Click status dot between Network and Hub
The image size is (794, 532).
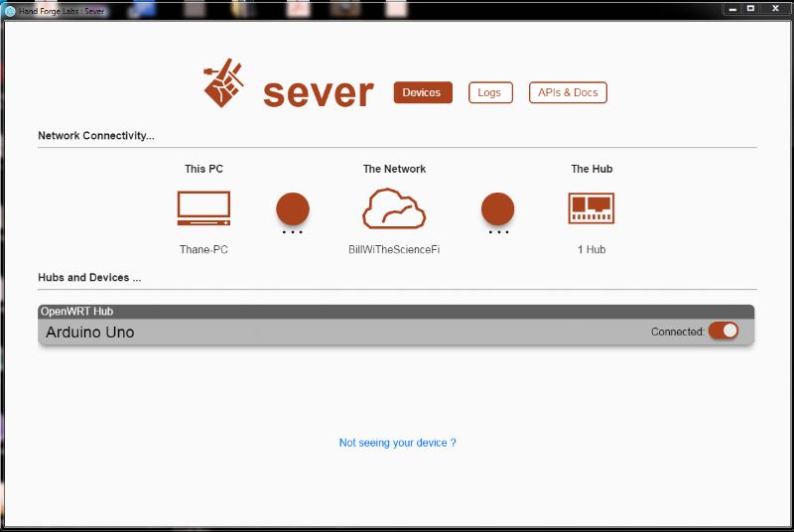click(x=498, y=208)
